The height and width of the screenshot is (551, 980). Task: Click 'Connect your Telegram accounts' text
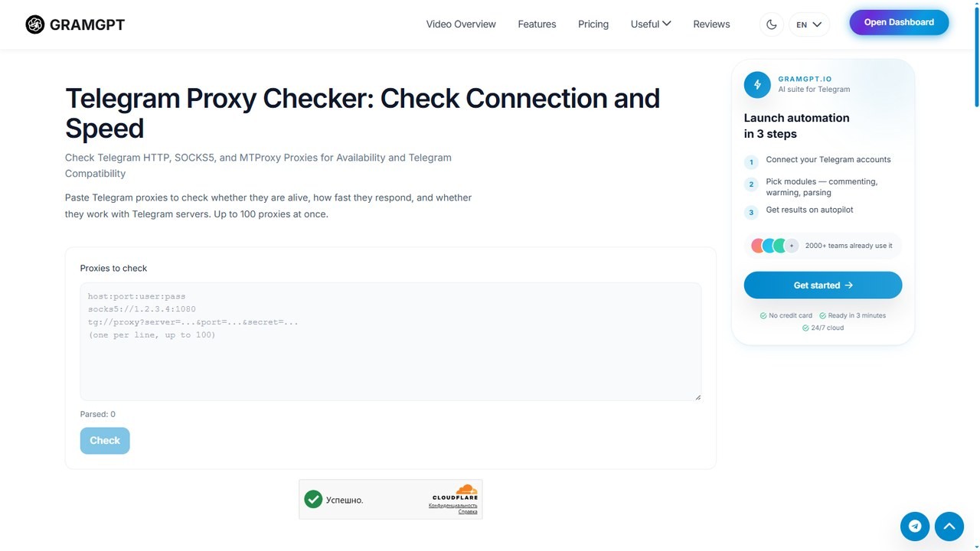pos(828,159)
